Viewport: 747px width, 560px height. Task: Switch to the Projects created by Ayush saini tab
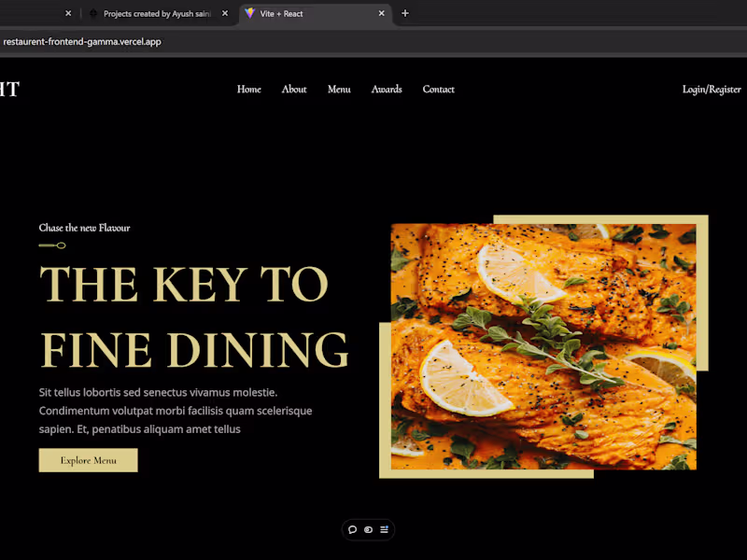[x=157, y=14]
